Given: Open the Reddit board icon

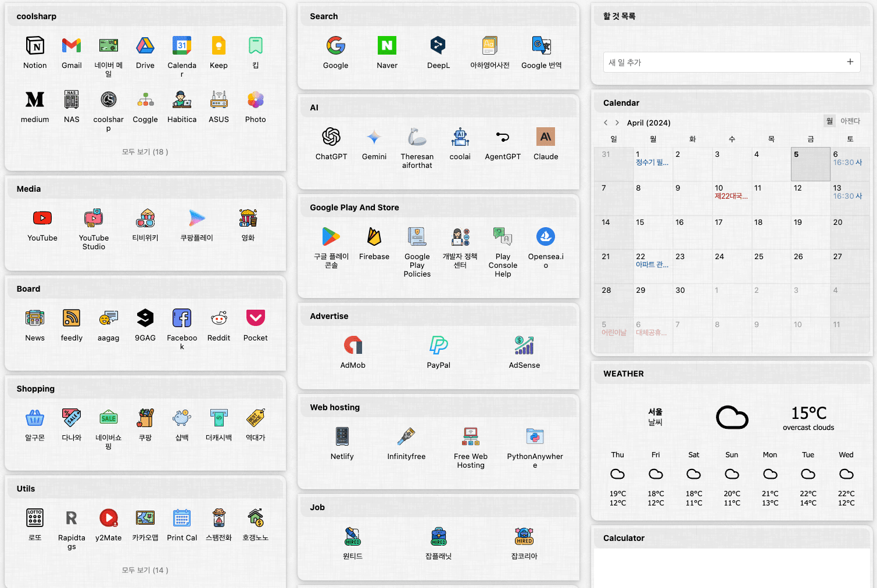Looking at the screenshot, I should pyautogui.click(x=219, y=318).
